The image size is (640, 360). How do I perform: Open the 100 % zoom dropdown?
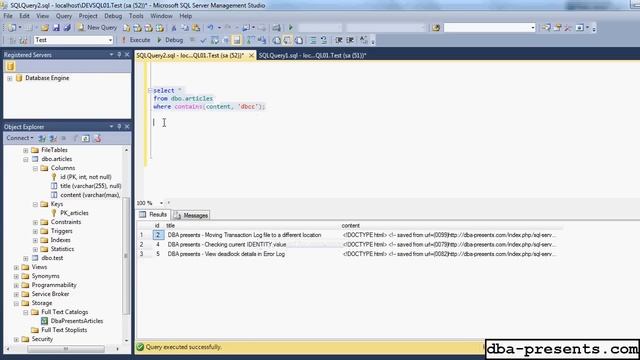162,203
